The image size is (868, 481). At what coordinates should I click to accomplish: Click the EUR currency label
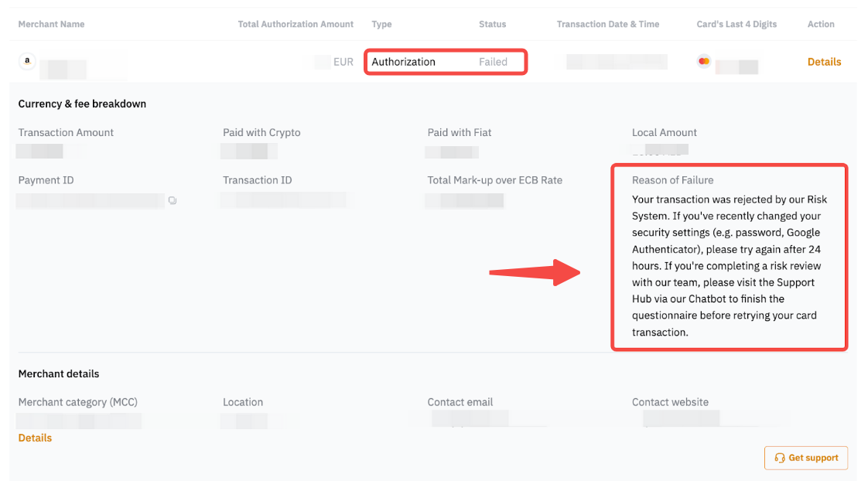point(343,62)
